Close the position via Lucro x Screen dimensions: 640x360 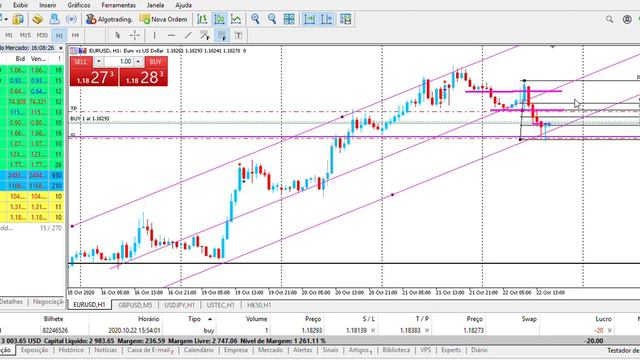609,331
